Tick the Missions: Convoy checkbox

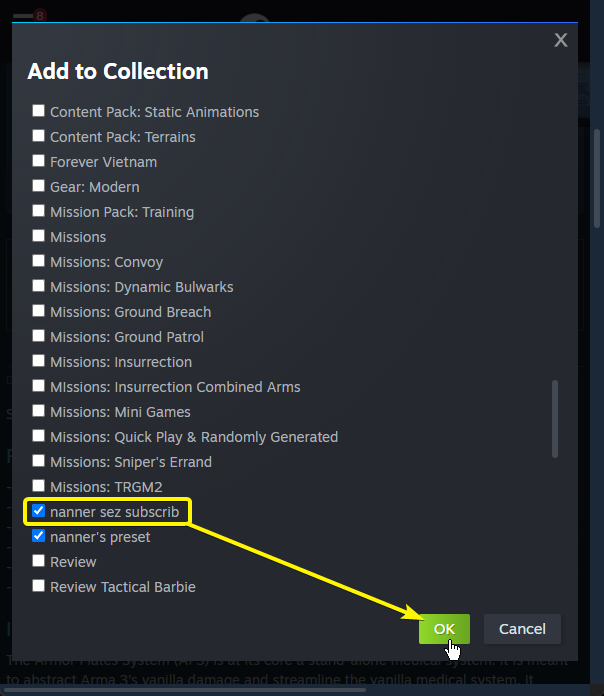tap(39, 262)
